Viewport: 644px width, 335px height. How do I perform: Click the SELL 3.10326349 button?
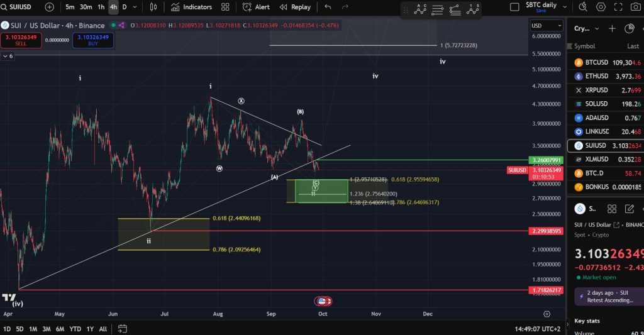21,40
